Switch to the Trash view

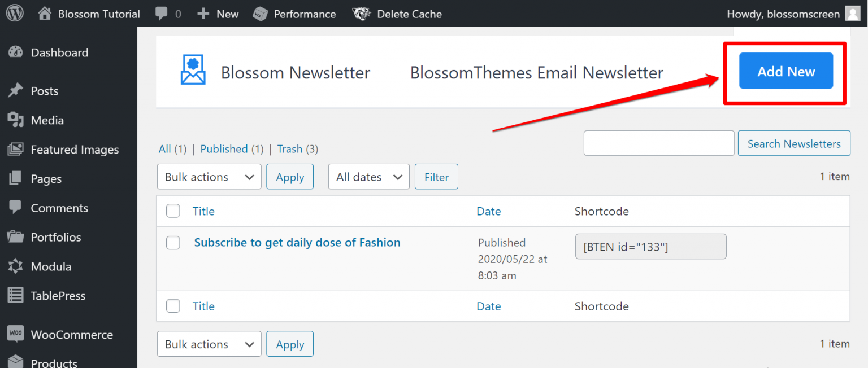coord(290,148)
